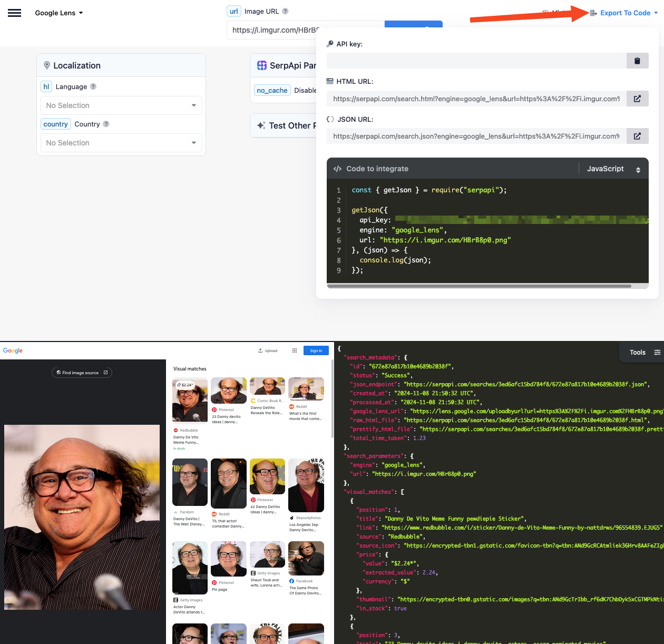Open the google_lens_url link in JSON
The height and width of the screenshot is (644, 664).
click(537, 411)
